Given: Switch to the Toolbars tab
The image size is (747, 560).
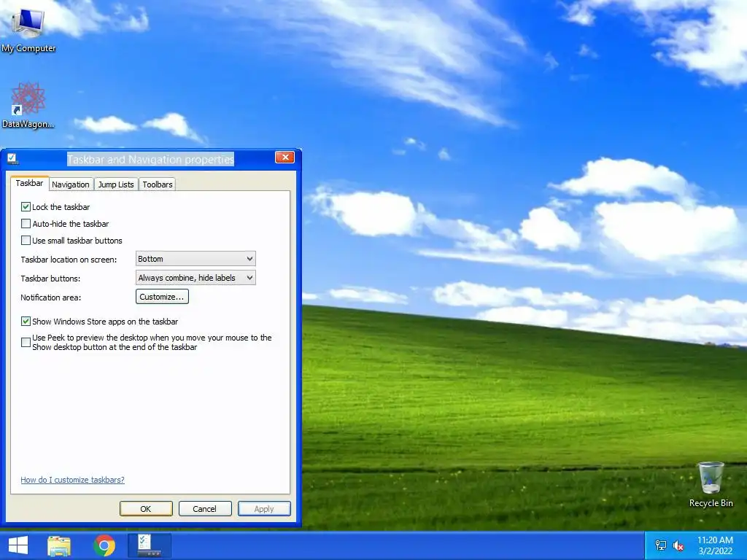Looking at the screenshot, I should click(158, 184).
